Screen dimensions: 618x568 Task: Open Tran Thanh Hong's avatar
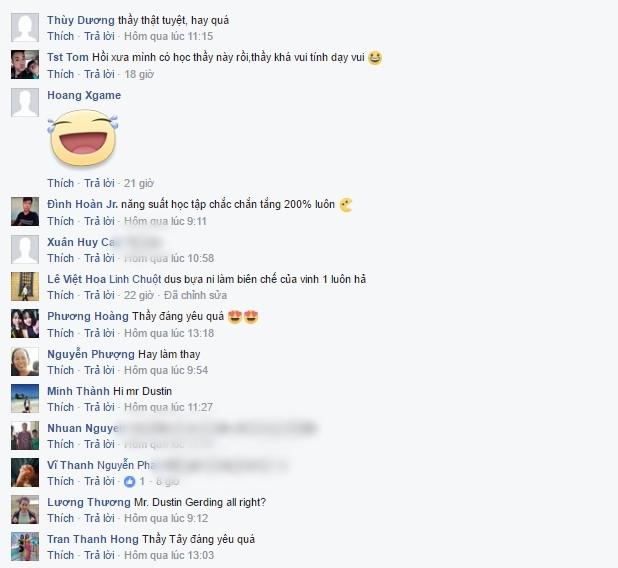[25, 546]
